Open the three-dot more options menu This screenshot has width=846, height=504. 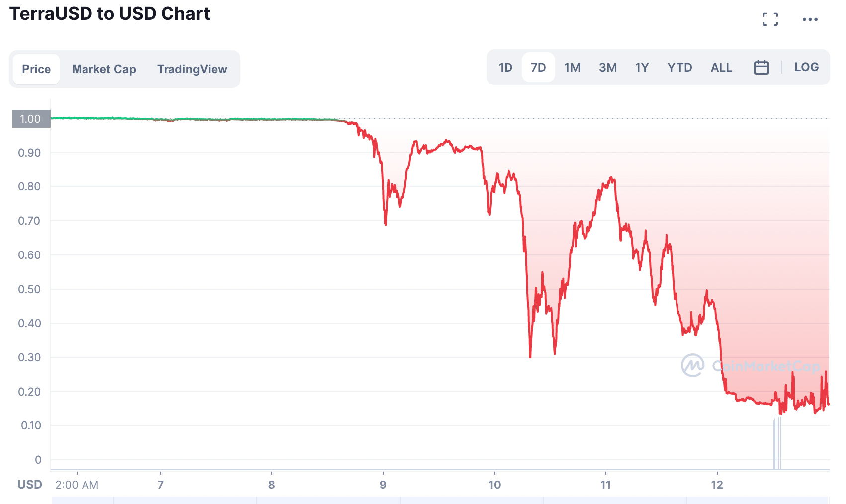(810, 19)
